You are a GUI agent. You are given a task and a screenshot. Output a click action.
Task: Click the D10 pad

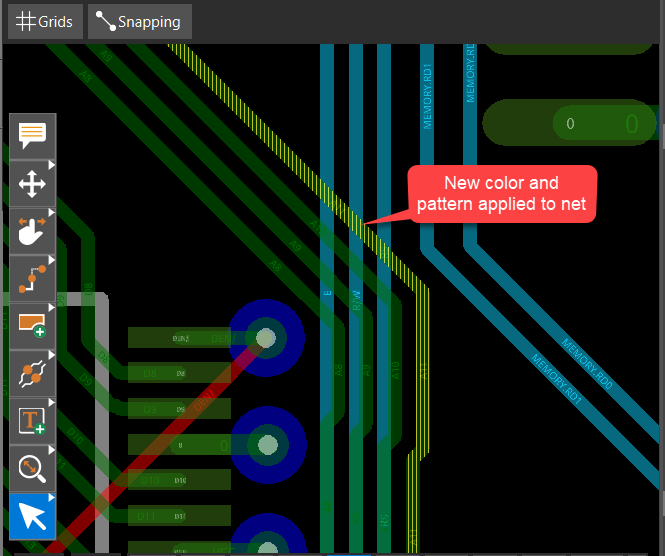(179, 480)
